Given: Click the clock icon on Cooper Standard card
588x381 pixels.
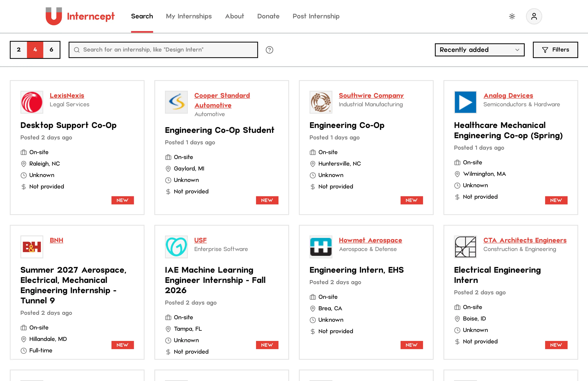Looking at the screenshot, I should click(168, 180).
